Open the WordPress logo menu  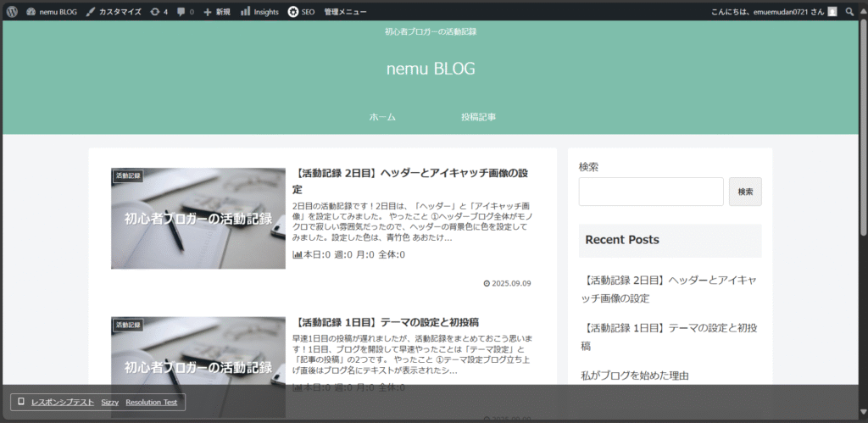coord(12,12)
